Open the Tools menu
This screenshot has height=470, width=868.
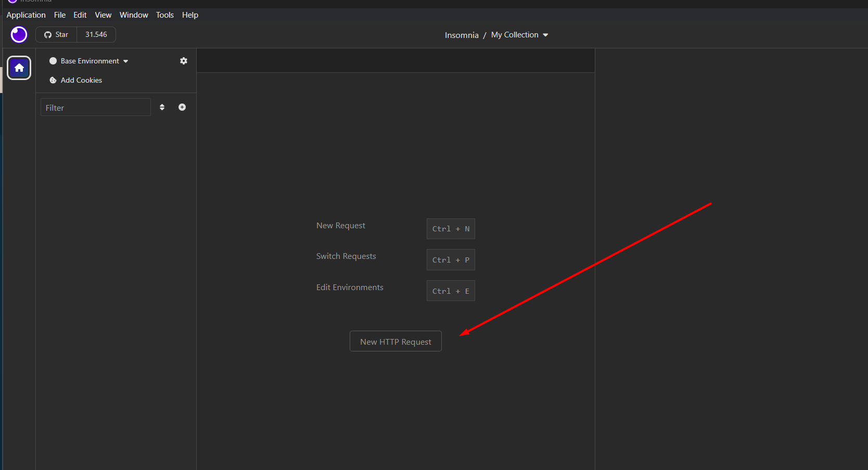(x=165, y=15)
